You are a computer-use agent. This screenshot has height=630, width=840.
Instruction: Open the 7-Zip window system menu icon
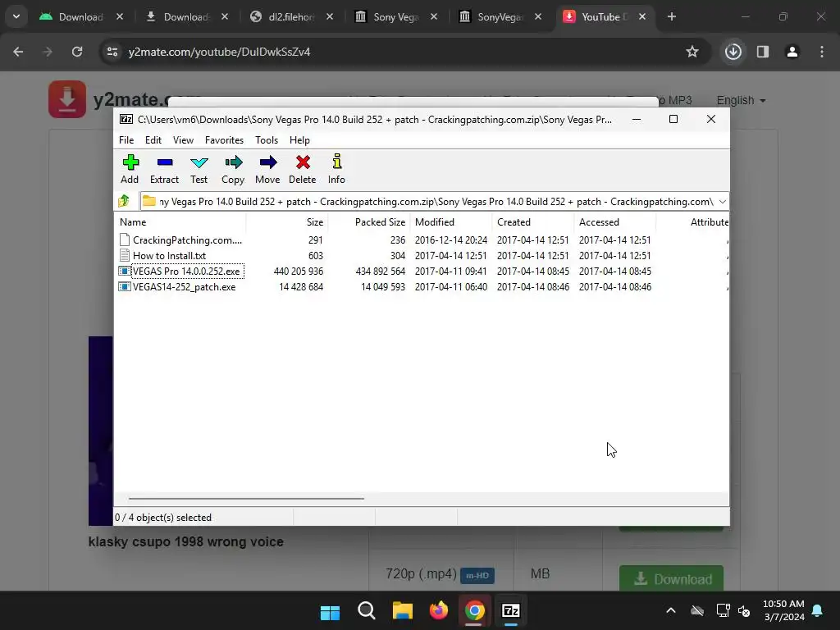[126, 120]
